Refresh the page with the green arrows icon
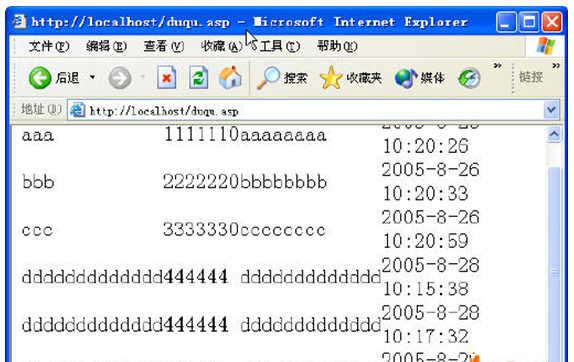The width and height of the screenshot is (574, 362). (198, 78)
